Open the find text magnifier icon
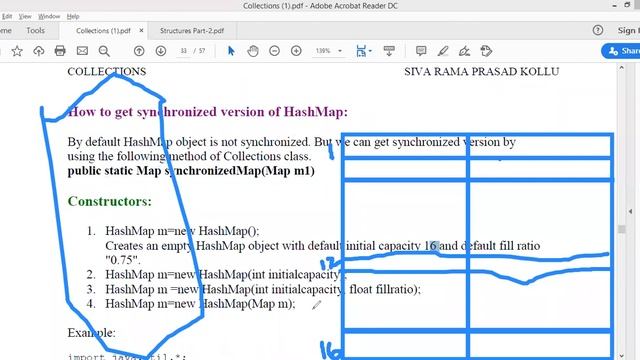 pyautogui.click(x=104, y=51)
